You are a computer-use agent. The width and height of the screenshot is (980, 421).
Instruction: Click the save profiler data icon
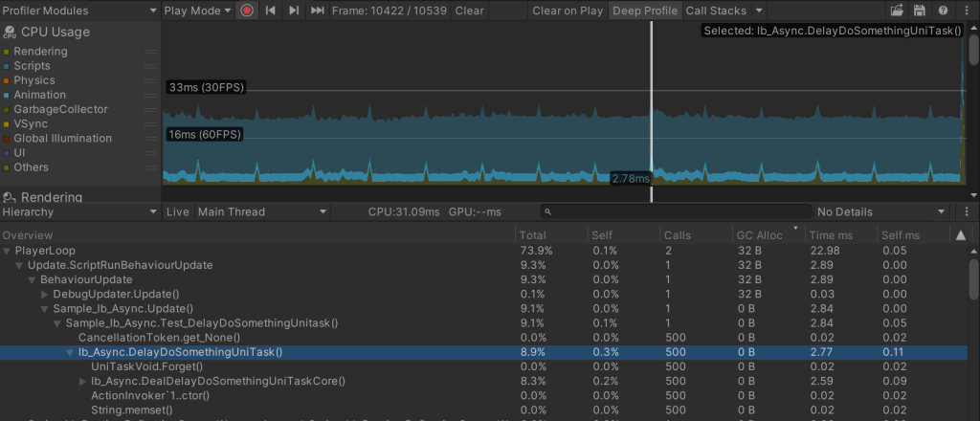(x=920, y=11)
